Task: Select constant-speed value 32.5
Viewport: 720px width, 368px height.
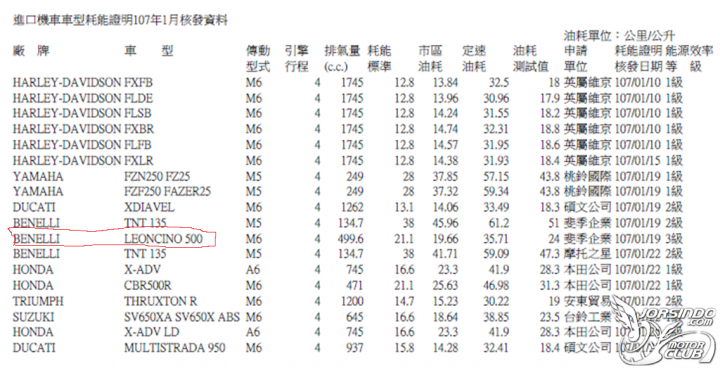Action: pyautogui.click(x=499, y=83)
